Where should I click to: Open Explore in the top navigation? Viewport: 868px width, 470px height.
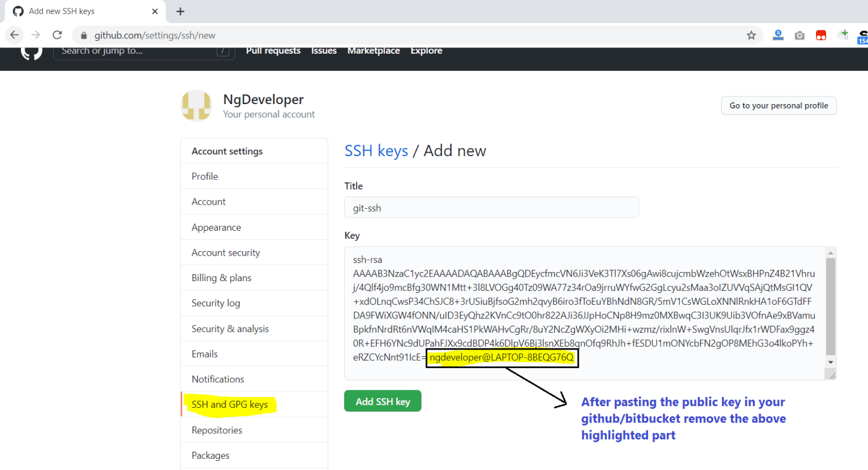[x=426, y=51]
